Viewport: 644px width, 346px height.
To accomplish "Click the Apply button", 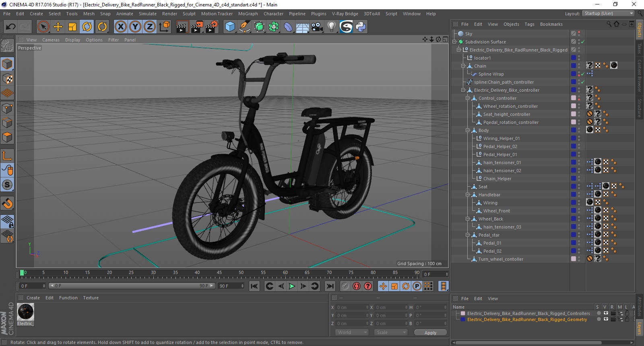I will 430,333.
